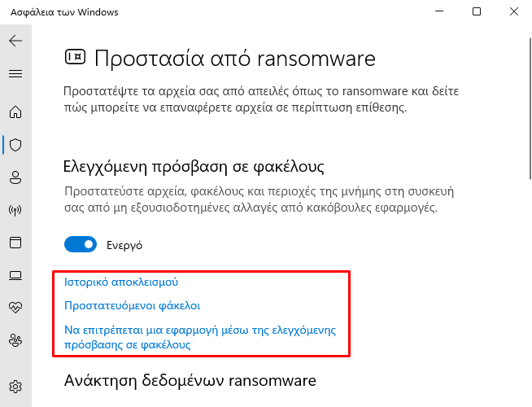This screenshot has height=407, width=532.
Task: Click Να επιτρέπεται μια εφαρμογή link
Action: click(x=200, y=337)
